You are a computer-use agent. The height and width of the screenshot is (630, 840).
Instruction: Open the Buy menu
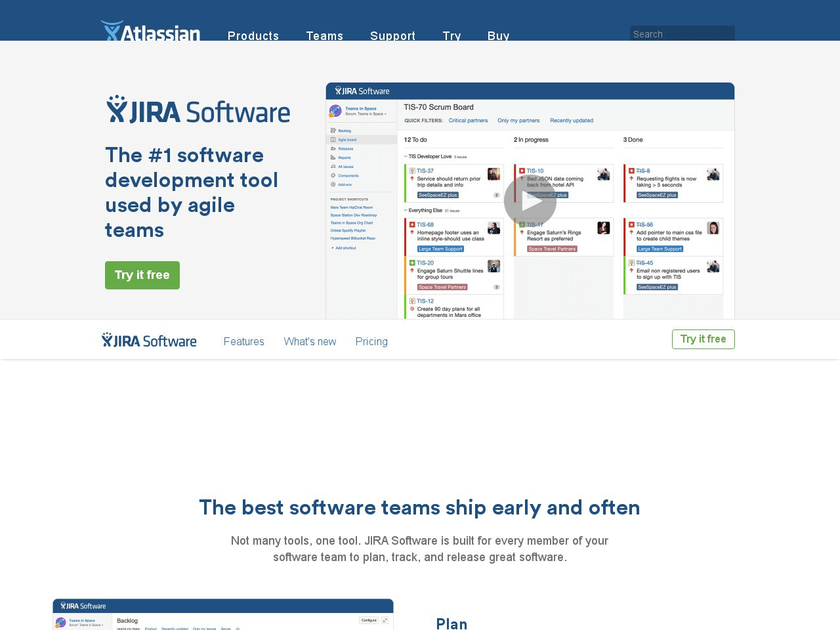click(499, 35)
